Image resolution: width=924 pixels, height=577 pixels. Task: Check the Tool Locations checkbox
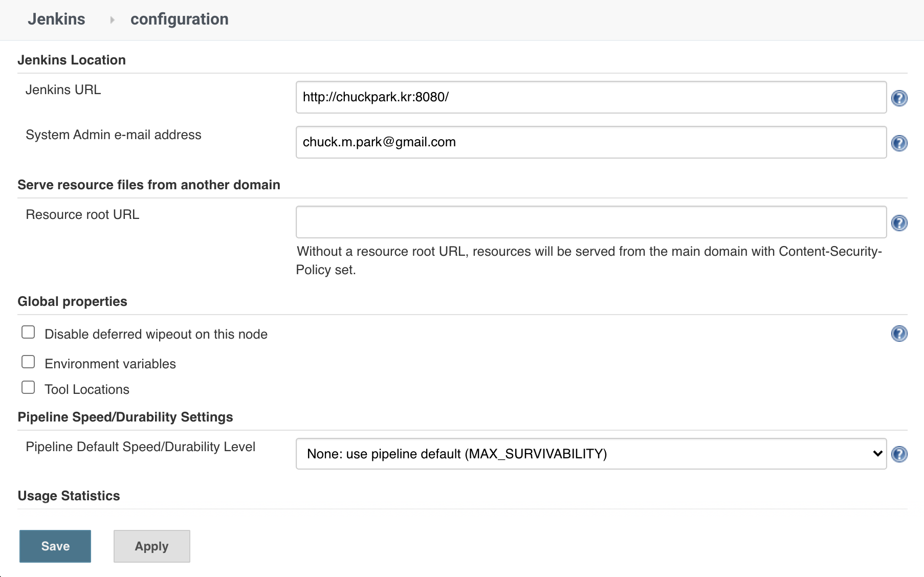coord(28,387)
